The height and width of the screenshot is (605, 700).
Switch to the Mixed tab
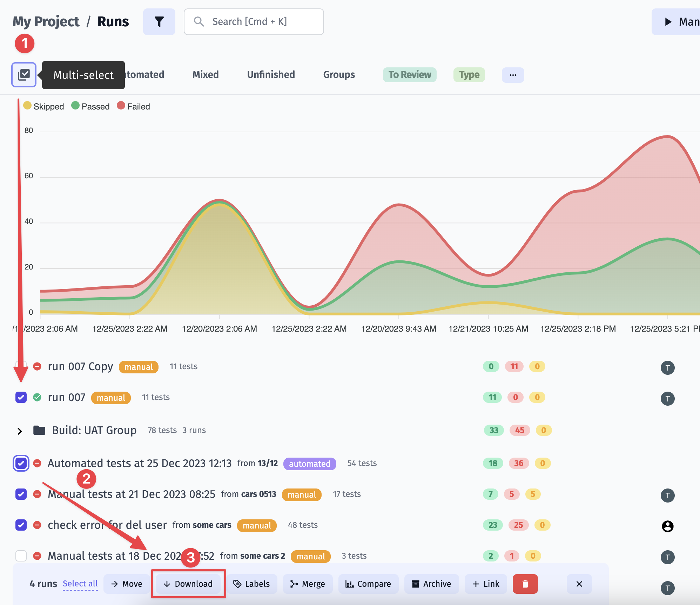206,74
